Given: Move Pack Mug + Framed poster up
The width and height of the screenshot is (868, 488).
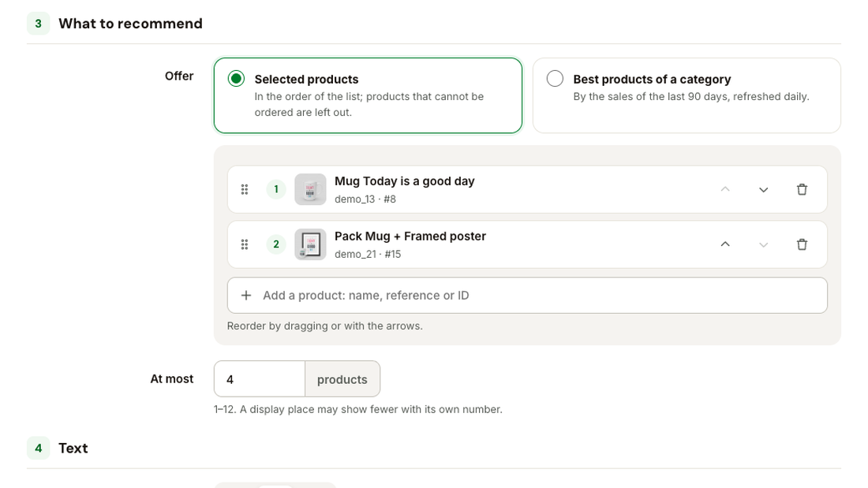Looking at the screenshot, I should coord(725,244).
